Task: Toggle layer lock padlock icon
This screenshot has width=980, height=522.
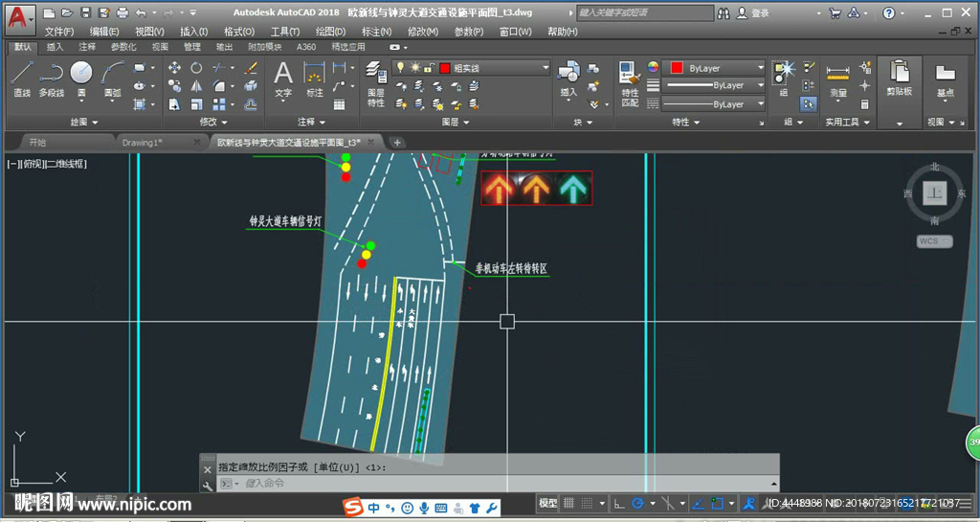Action: [x=429, y=67]
